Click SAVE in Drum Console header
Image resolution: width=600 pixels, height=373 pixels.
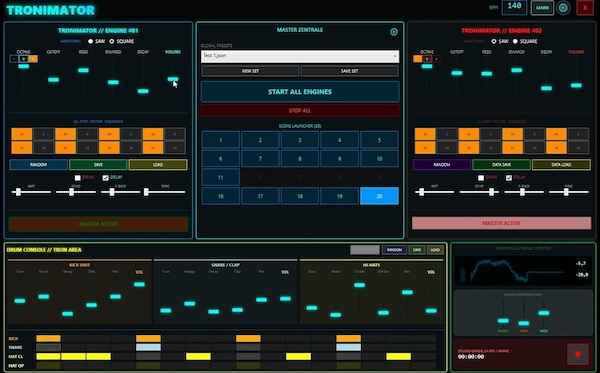click(417, 250)
